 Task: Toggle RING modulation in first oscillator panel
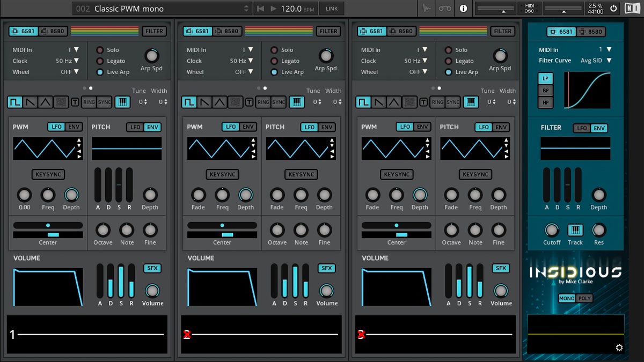(89, 102)
